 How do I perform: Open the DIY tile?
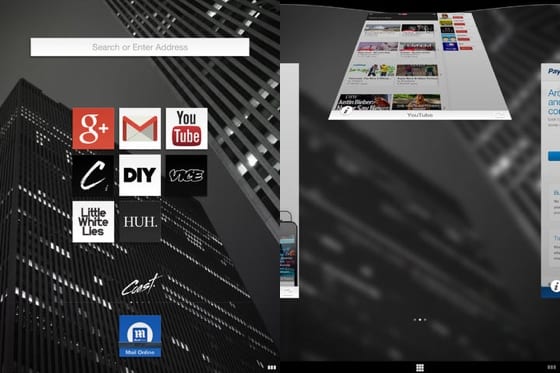(x=140, y=175)
